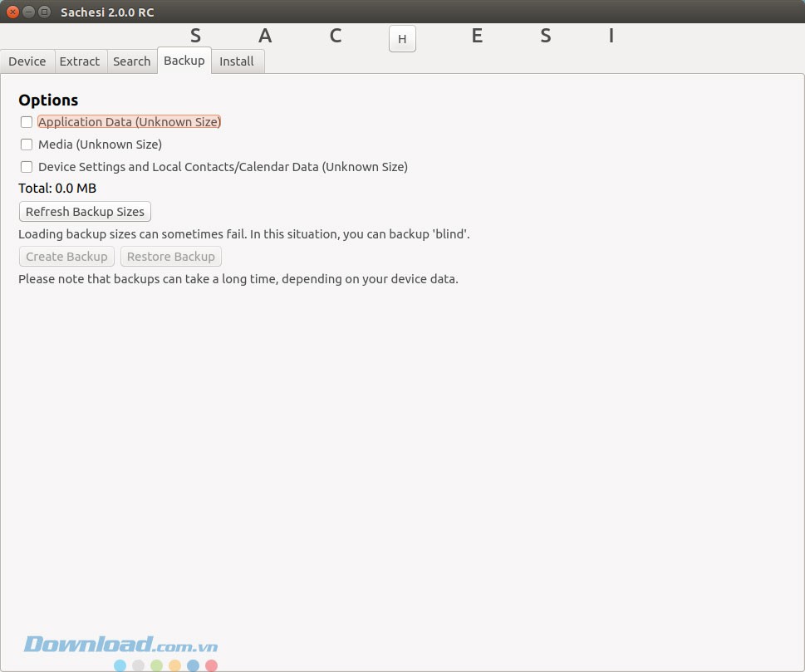Select the Backup tab
805x672 pixels.
(x=184, y=61)
